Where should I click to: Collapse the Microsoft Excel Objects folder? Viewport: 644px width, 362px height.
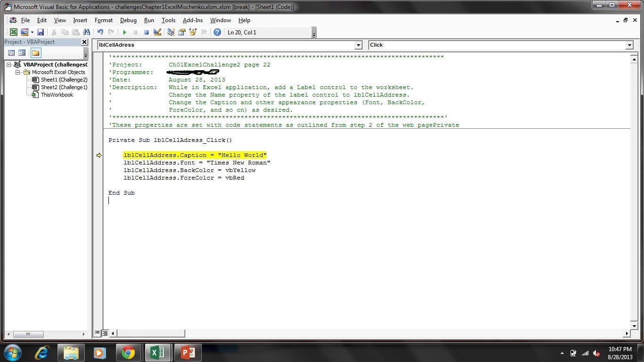pos(17,72)
